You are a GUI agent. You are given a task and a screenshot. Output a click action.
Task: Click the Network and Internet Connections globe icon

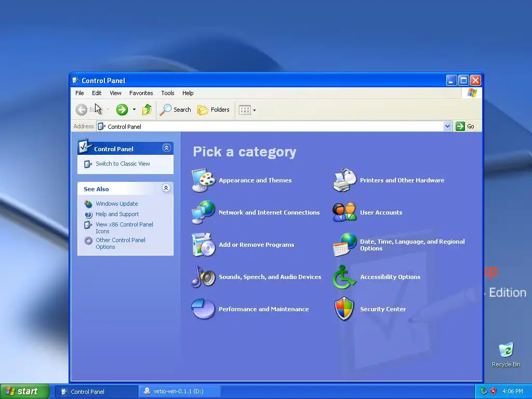pyautogui.click(x=203, y=212)
